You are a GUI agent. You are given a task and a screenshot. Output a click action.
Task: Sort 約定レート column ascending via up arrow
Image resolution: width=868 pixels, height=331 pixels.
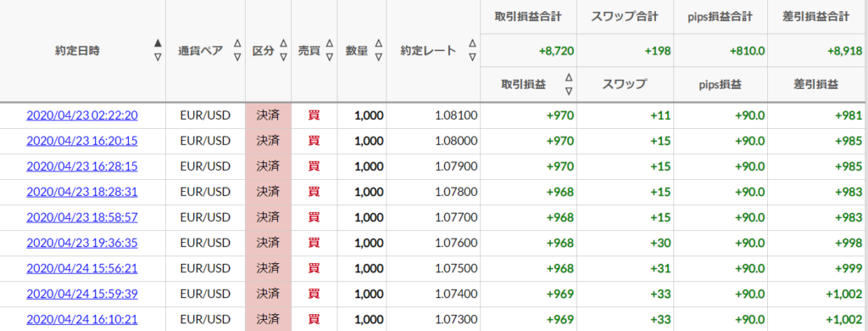(471, 43)
